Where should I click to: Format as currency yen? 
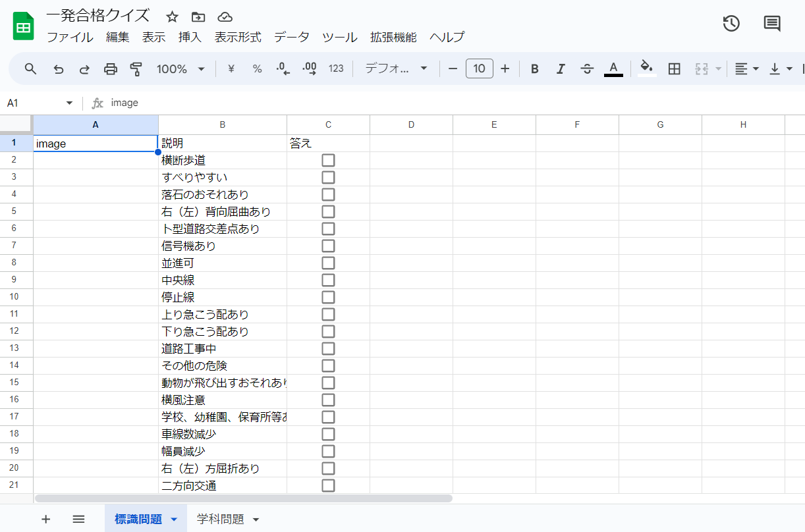pos(231,68)
